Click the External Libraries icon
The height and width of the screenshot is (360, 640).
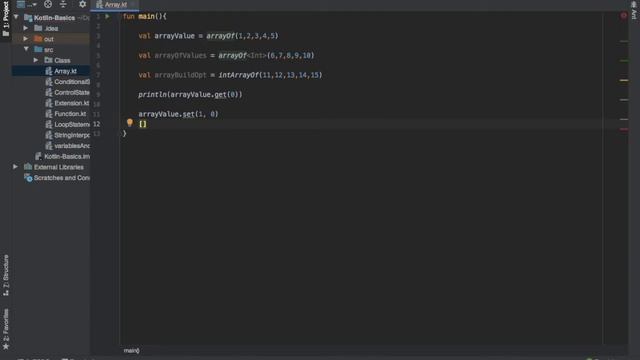point(28,167)
